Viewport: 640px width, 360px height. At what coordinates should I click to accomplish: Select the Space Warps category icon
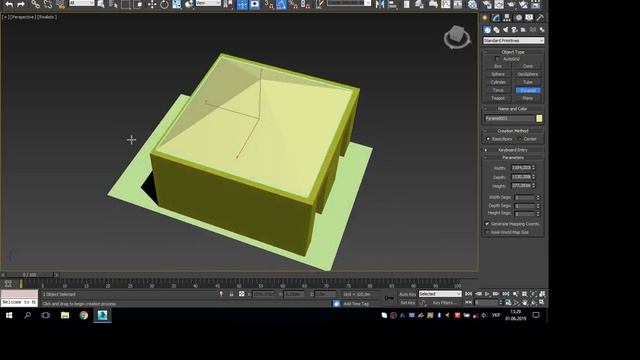tap(533, 30)
